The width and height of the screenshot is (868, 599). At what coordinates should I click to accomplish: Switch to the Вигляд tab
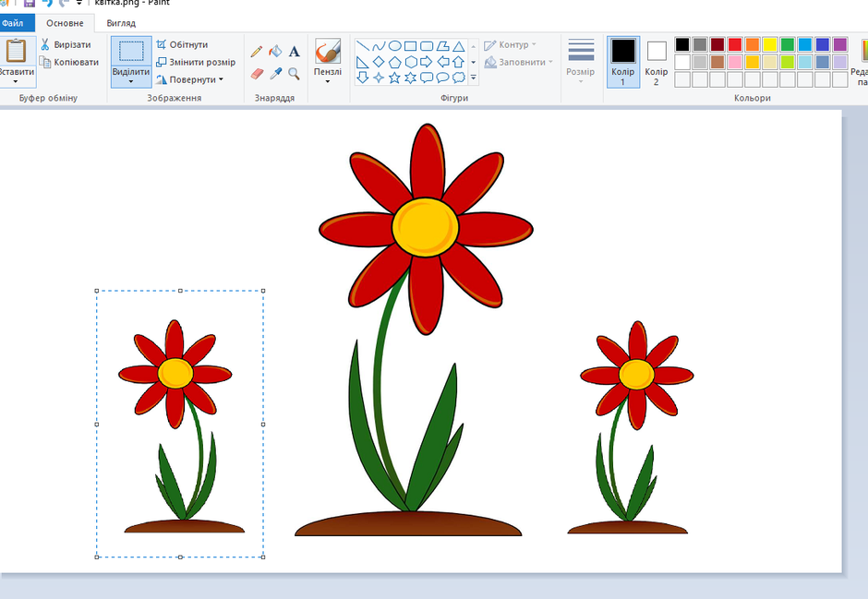click(x=121, y=23)
